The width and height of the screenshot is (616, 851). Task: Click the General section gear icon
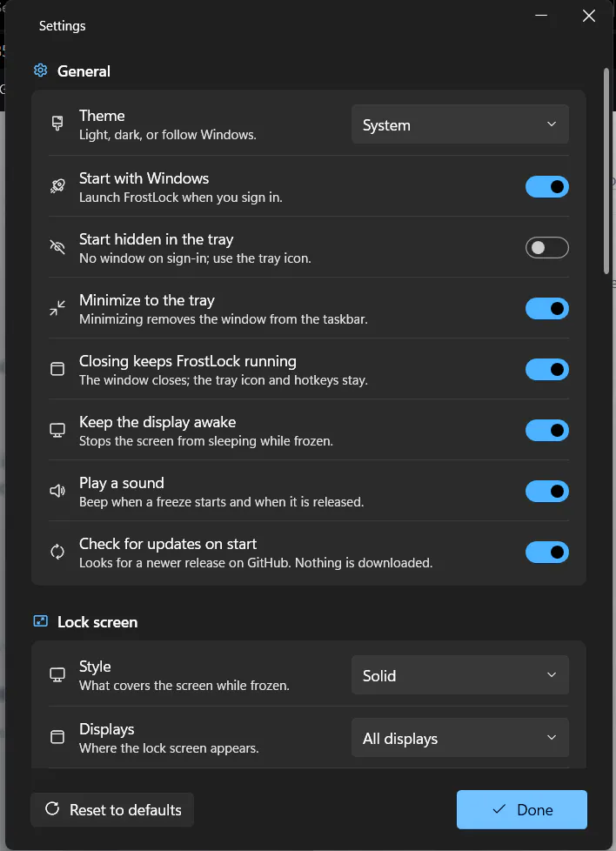pos(41,70)
